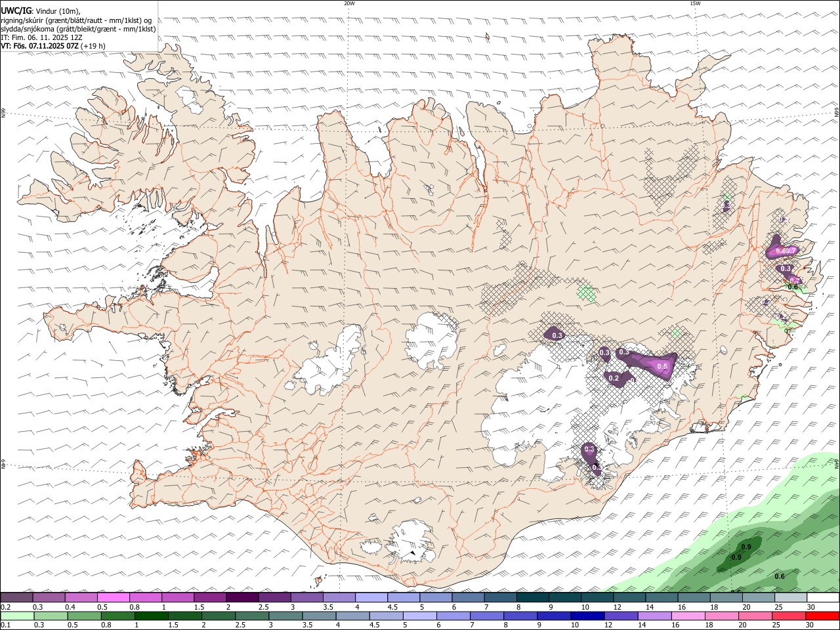This screenshot has width=840, height=630.
Task: Click the UWC/IG Vindur (10m) title text
Action: [x=41, y=11]
